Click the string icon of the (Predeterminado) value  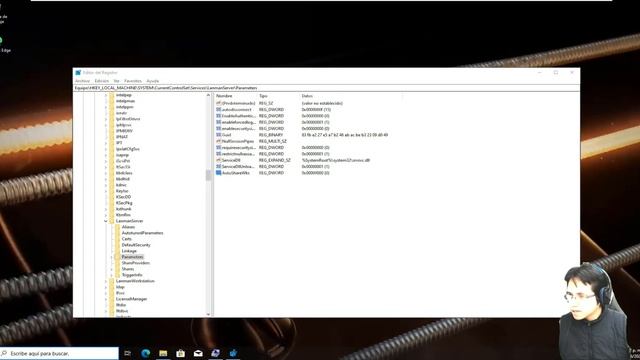tap(218, 103)
